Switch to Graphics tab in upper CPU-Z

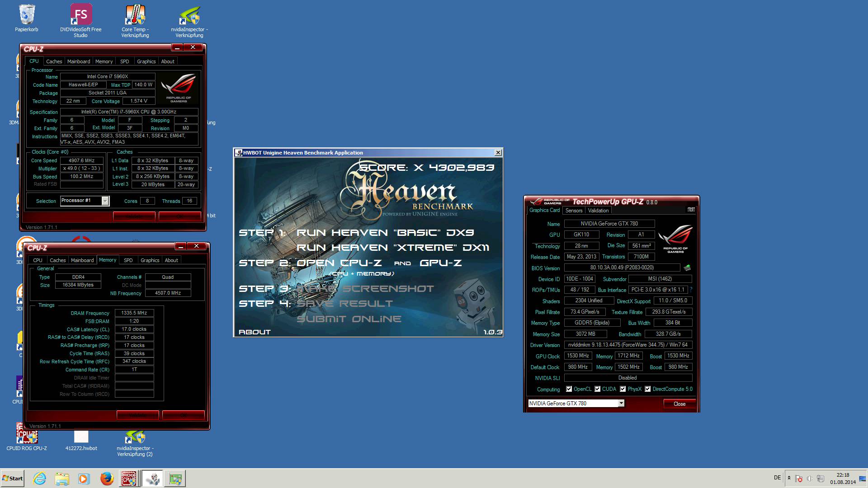146,61
